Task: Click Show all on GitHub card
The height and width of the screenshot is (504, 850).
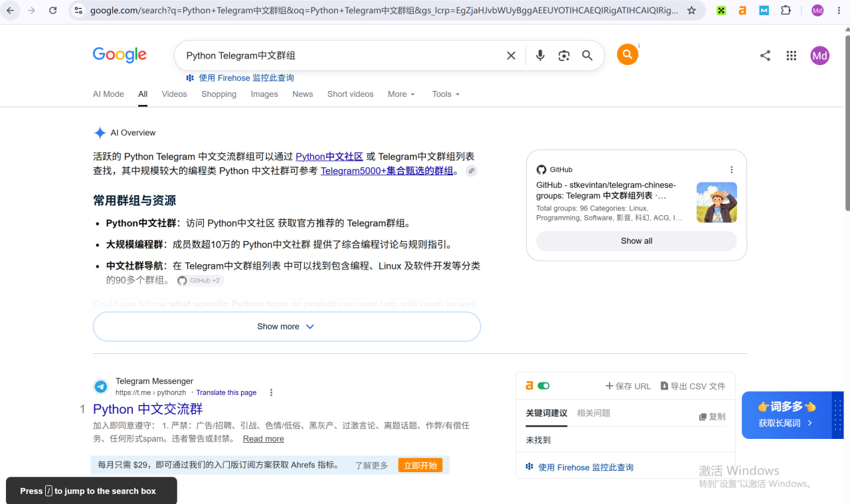Action: click(637, 241)
